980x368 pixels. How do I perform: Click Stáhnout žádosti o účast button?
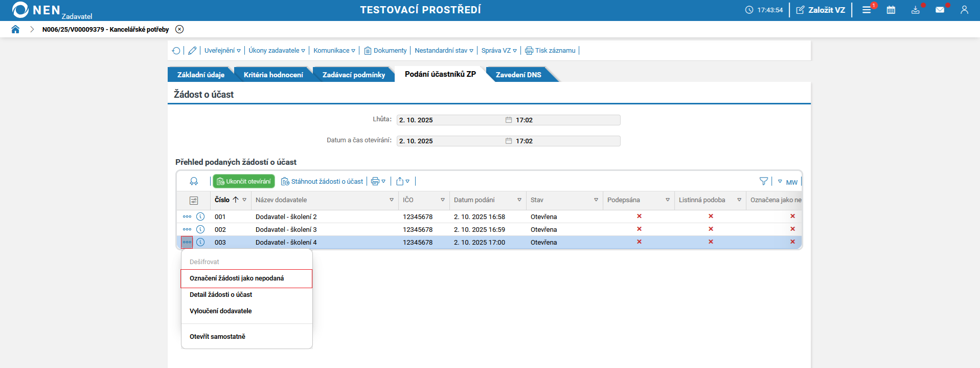pyautogui.click(x=322, y=181)
